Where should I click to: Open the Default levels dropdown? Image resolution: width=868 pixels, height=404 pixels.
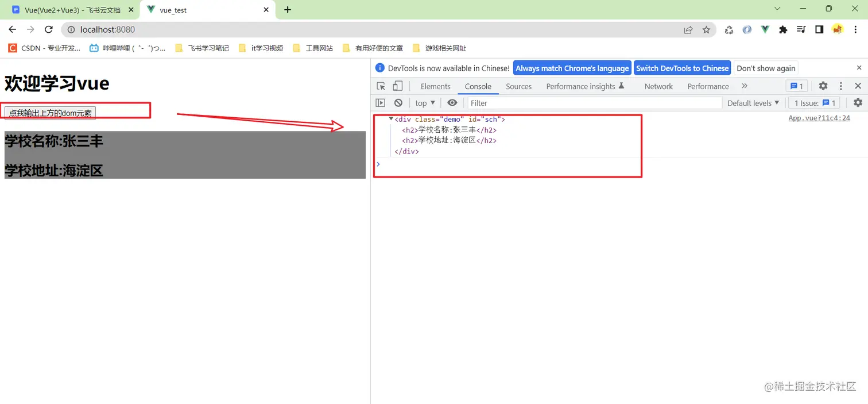click(753, 103)
